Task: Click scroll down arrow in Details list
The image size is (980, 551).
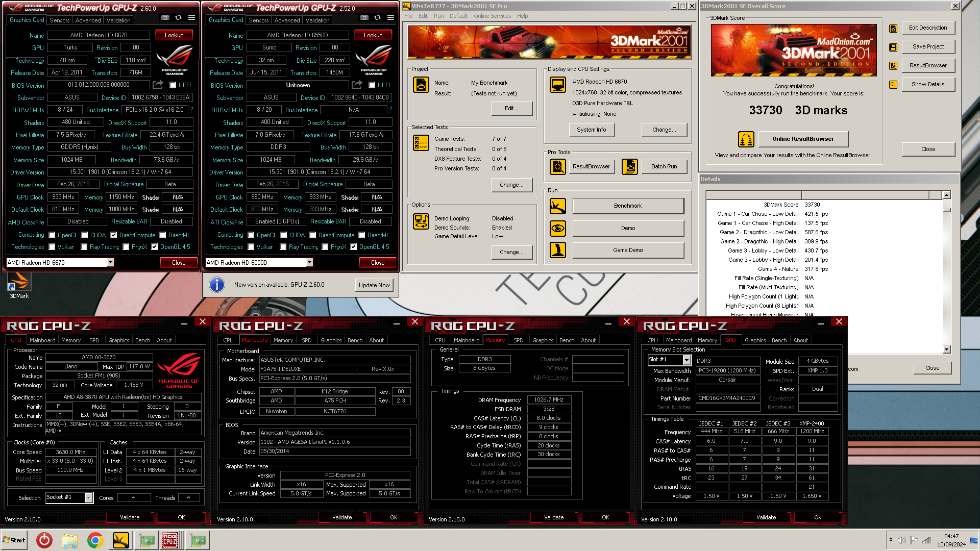Action: [x=947, y=349]
